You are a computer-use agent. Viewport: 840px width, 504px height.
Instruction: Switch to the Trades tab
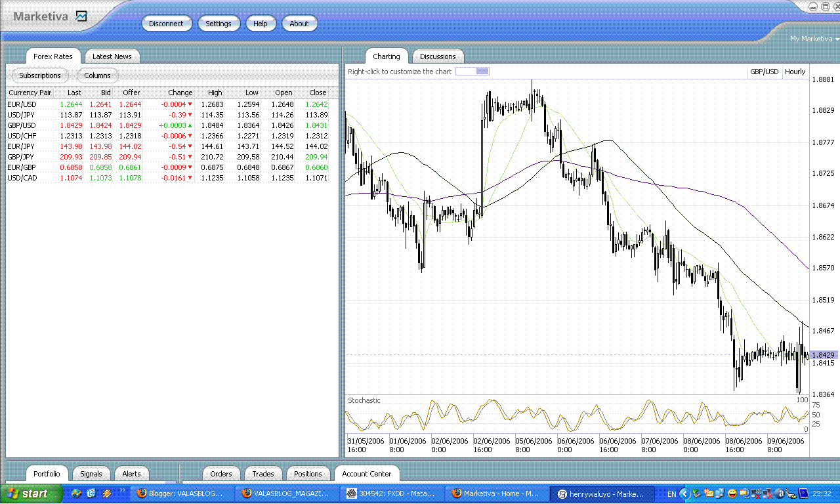coord(263,473)
